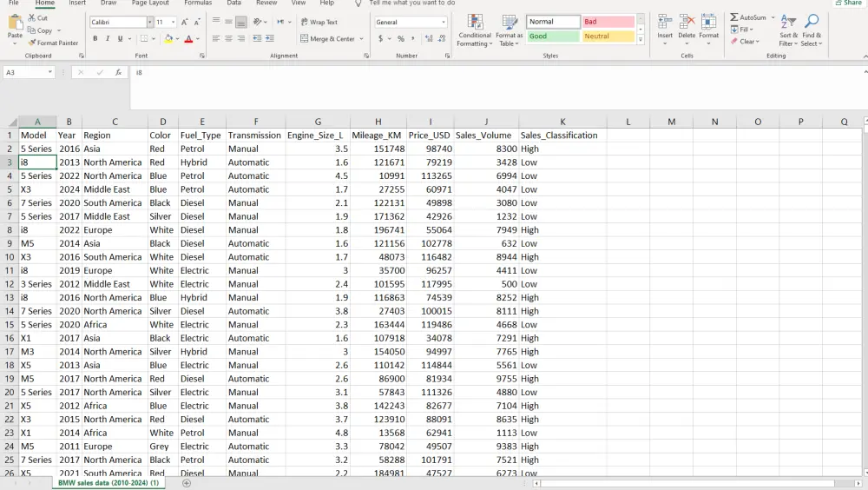Expand the Merge & Center dropdown arrow
The width and height of the screenshot is (868, 490).
click(x=361, y=39)
